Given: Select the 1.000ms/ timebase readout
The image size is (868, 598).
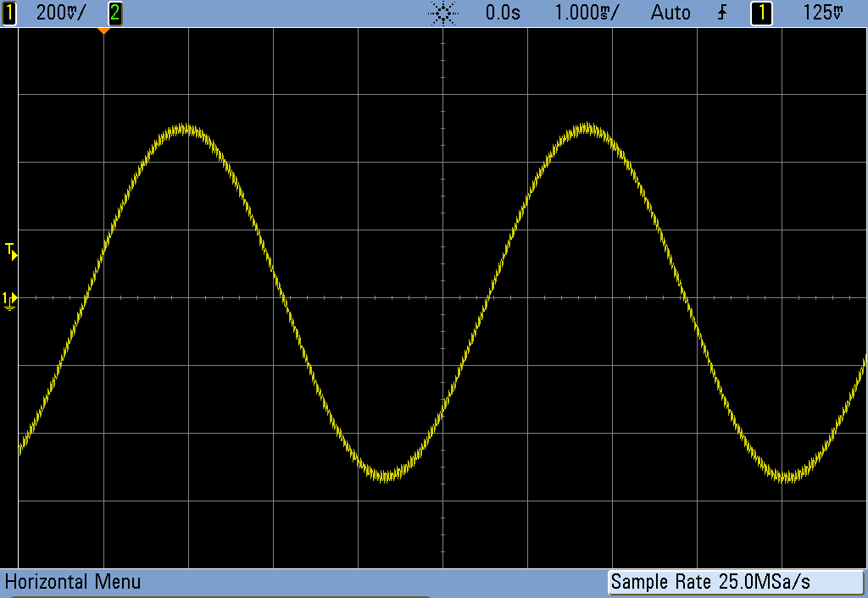Looking at the screenshot, I should (587, 12).
